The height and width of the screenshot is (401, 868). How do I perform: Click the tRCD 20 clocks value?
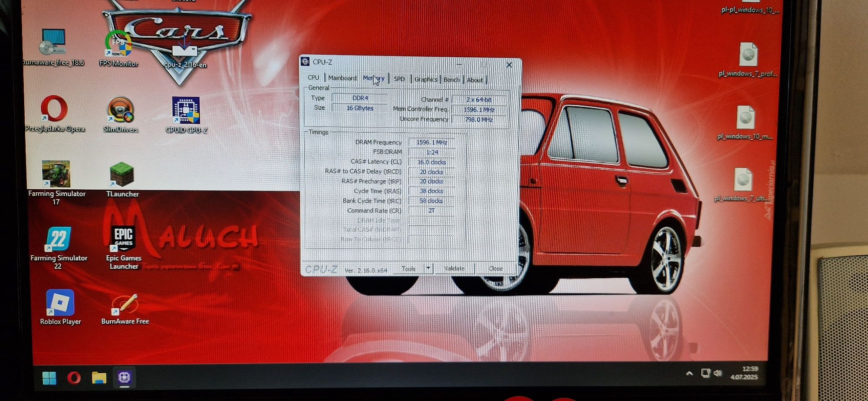[431, 172]
